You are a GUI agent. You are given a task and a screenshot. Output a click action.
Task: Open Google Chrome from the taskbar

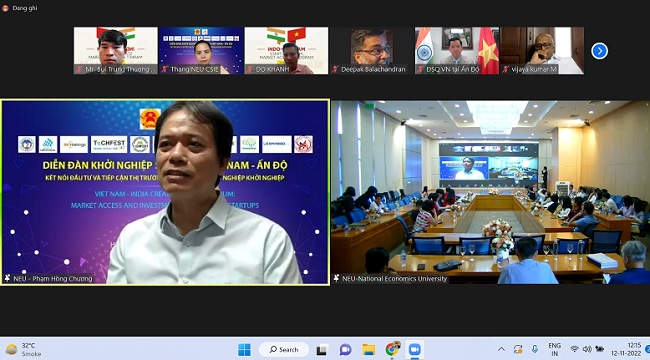[x=392, y=350]
